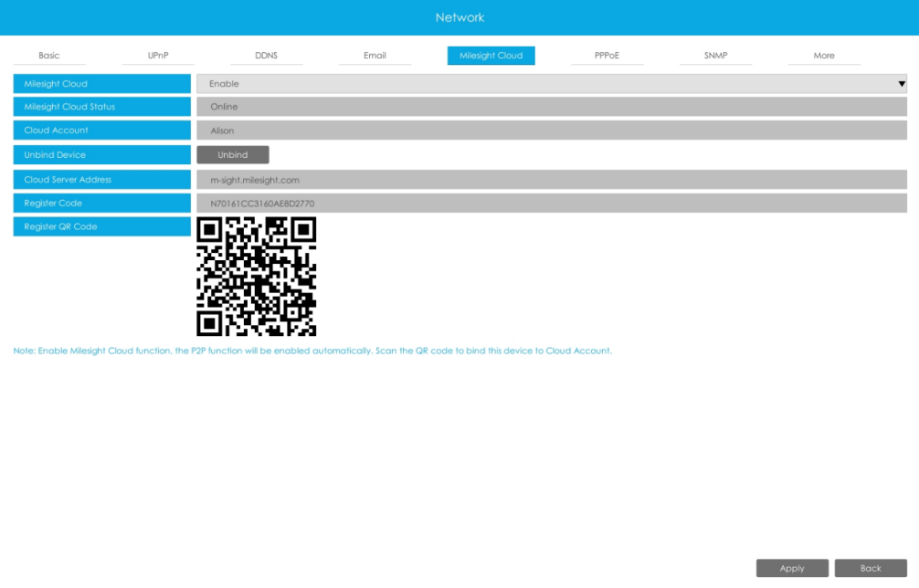Click the Online status field

[x=552, y=107]
